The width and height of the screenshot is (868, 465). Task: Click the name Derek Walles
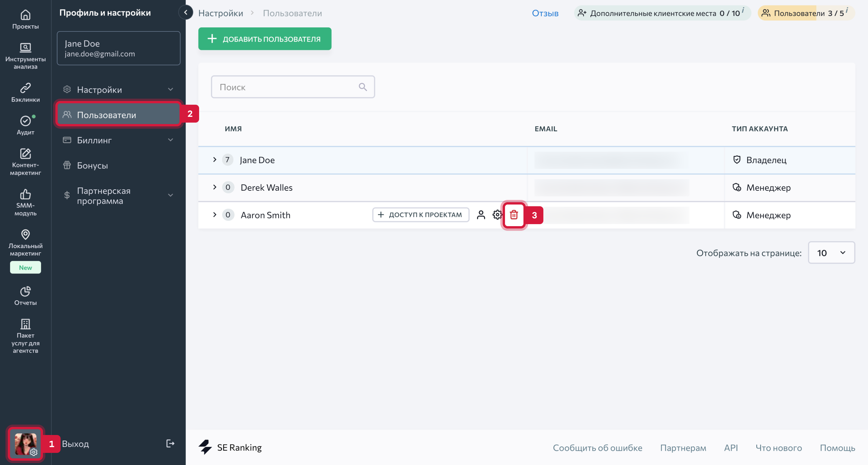point(266,187)
